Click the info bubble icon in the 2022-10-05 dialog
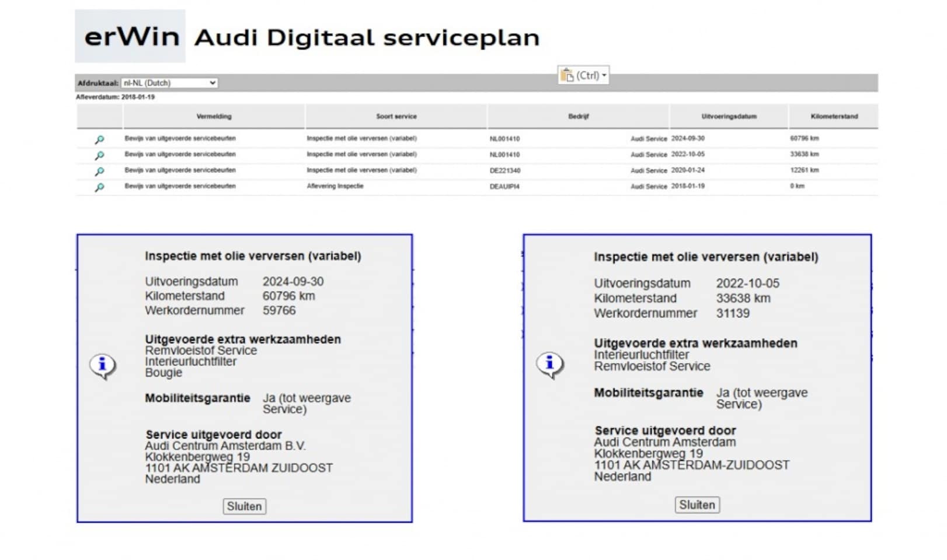947x560 pixels. coord(550,365)
